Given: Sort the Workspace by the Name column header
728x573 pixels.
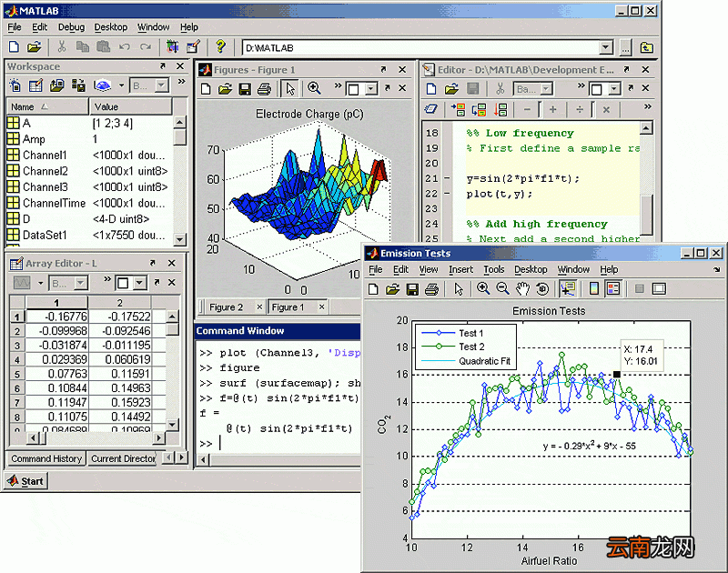Looking at the screenshot, I should point(47,106).
